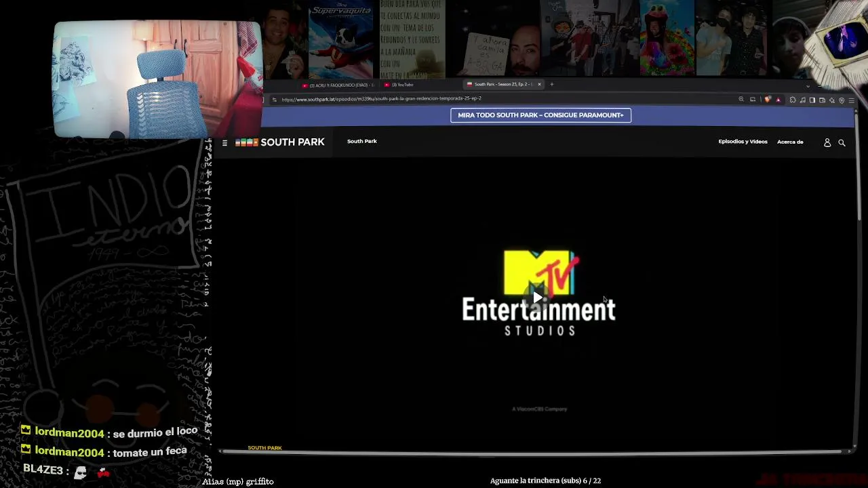
Task: Open the Brave VPN icon
Action: [x=842, y=100]
